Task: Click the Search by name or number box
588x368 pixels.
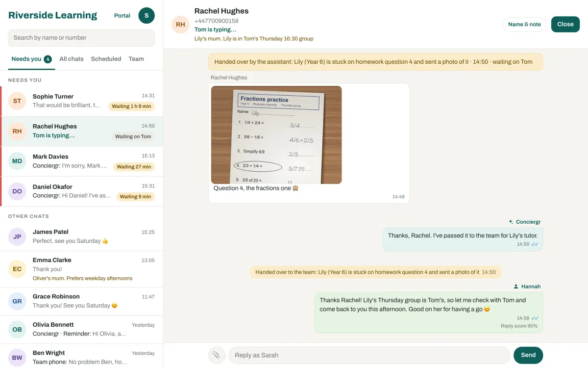Action: 81,38
